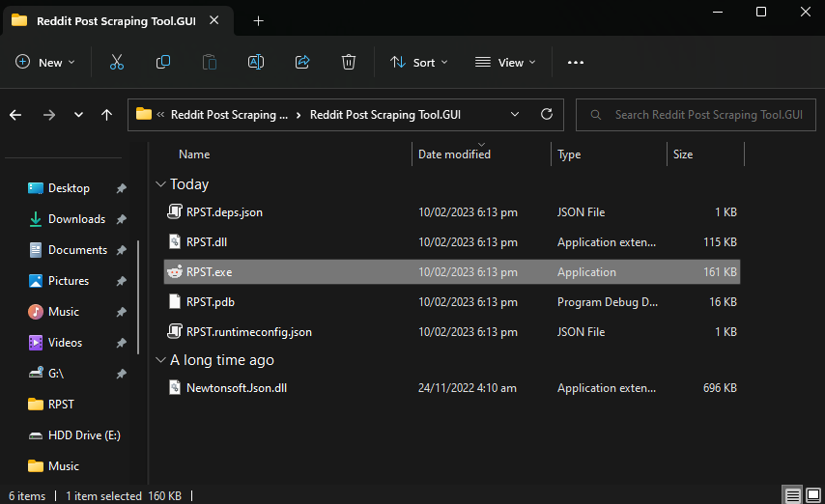
Task: Click the Copy icon in toolbar
Action: click(x=163, y=62)
